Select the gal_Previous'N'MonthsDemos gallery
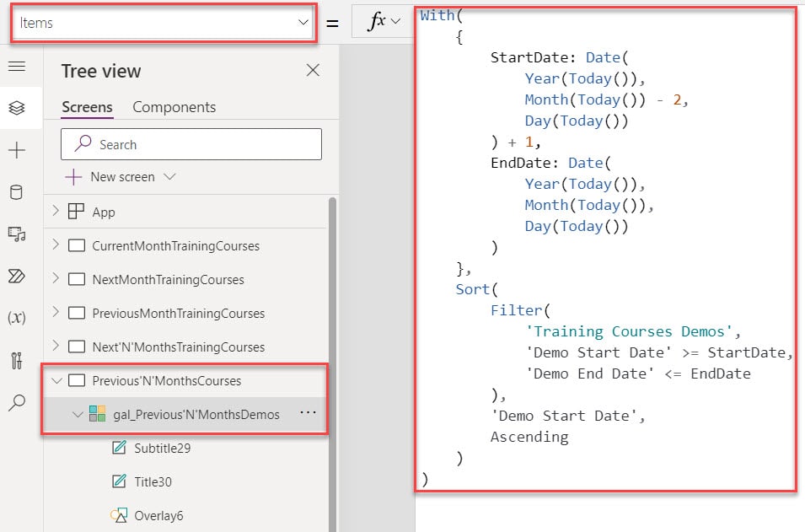Screen dimensions: 805x532 point(196,415)
